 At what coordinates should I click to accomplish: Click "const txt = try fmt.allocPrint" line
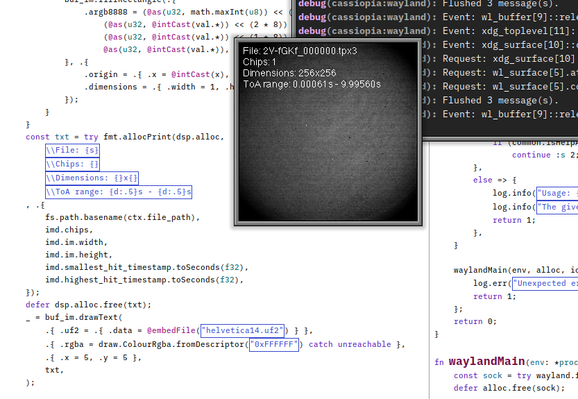pyautogui.click(x=125, y=137)
